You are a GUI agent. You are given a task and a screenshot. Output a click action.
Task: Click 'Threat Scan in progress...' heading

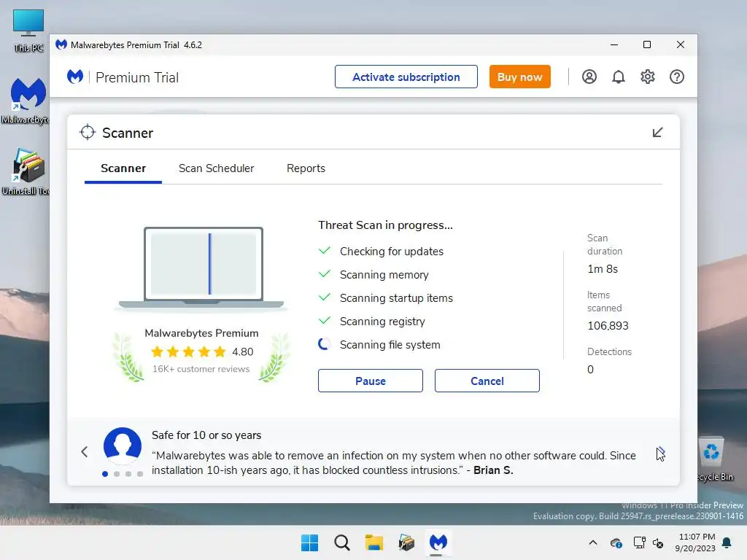[x=385, y=225]
